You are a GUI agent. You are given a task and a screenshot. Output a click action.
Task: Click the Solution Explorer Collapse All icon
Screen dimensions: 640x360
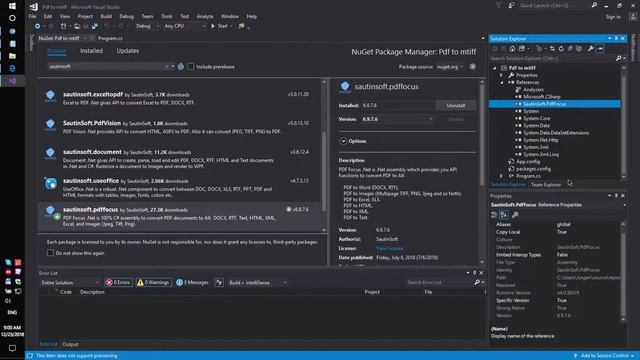[x=570, y=49]
